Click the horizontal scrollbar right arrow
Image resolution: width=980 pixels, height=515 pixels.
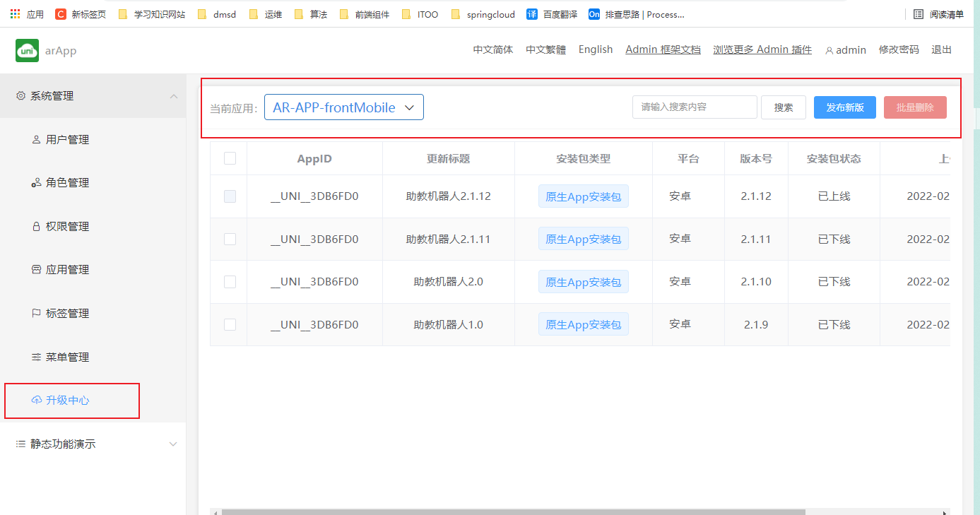tap(945, 513)
